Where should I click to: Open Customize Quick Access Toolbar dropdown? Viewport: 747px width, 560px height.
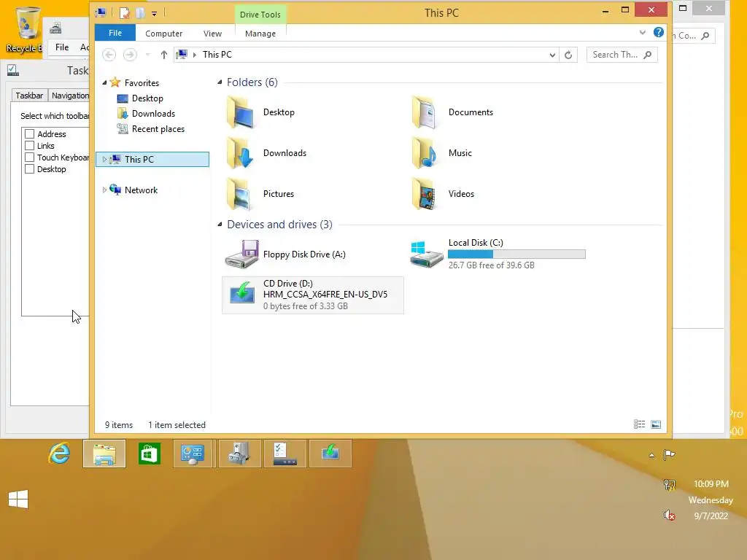click(x=155, y=14)
